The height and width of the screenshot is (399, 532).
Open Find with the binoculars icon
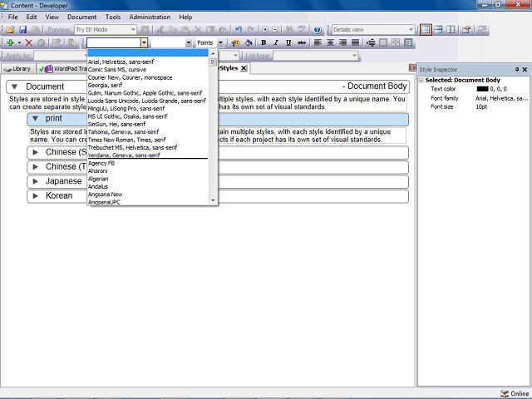pyautogui.click(x=289, y=30)
